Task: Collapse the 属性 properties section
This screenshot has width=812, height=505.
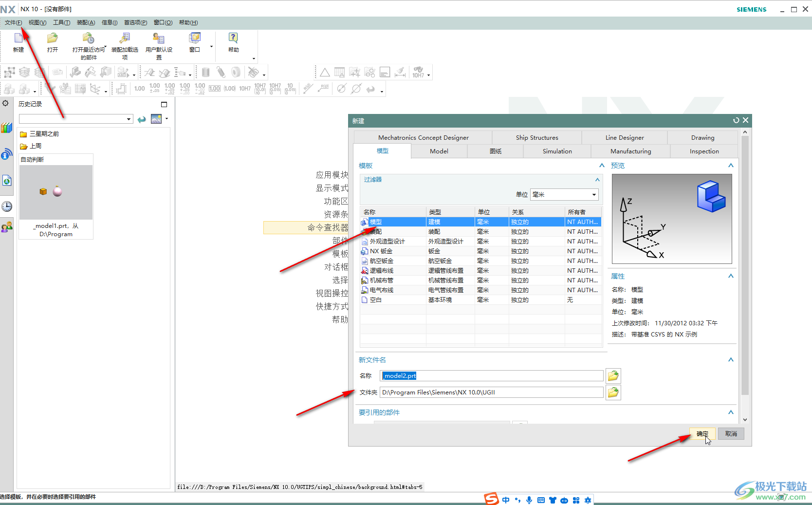Action: click(x=731, y=276)
